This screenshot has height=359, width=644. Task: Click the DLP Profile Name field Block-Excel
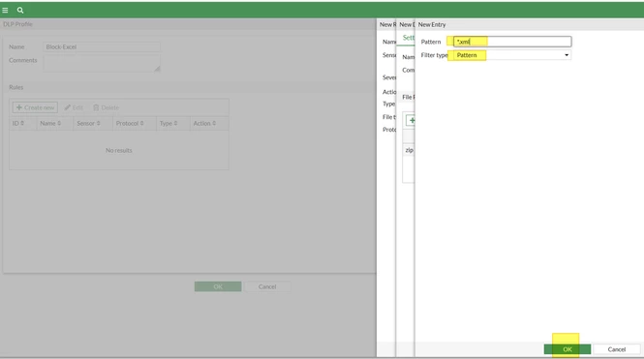(x=102, y=46)
